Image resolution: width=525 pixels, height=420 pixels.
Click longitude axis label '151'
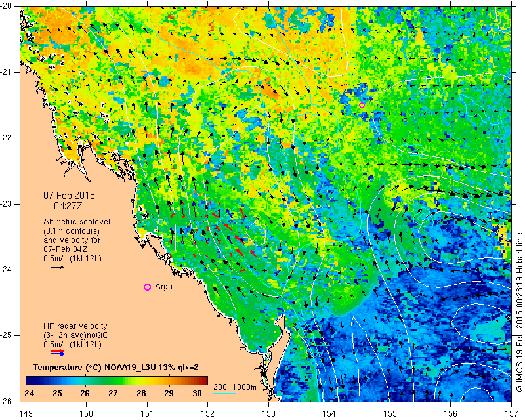pos(147,413)
